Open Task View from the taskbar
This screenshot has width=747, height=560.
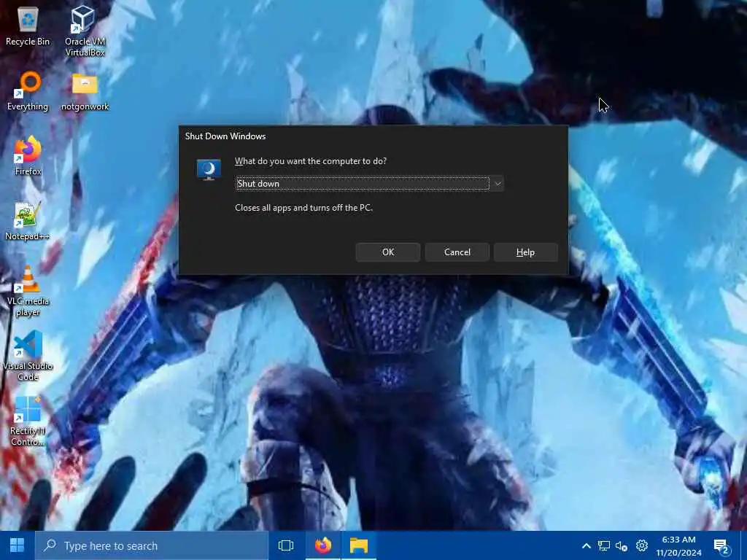click(x=286, y=545)
